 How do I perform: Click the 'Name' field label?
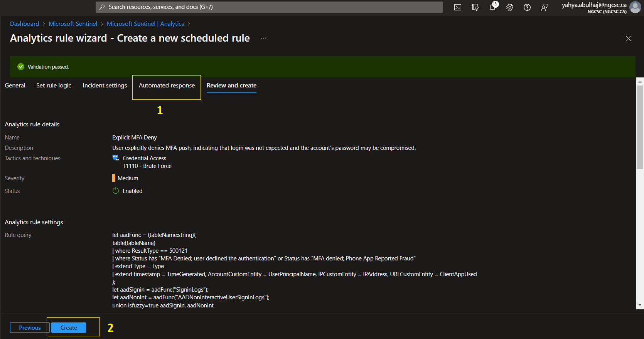(x=12, y=138)
